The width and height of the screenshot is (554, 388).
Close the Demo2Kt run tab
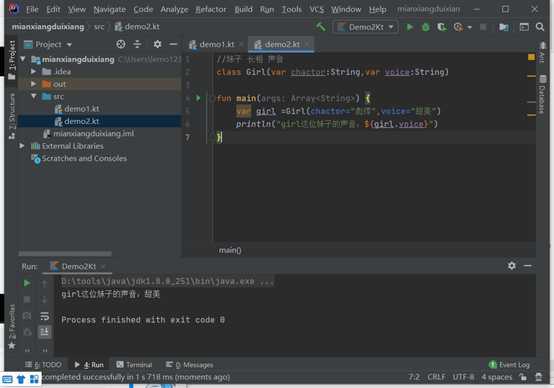point(103,266)
